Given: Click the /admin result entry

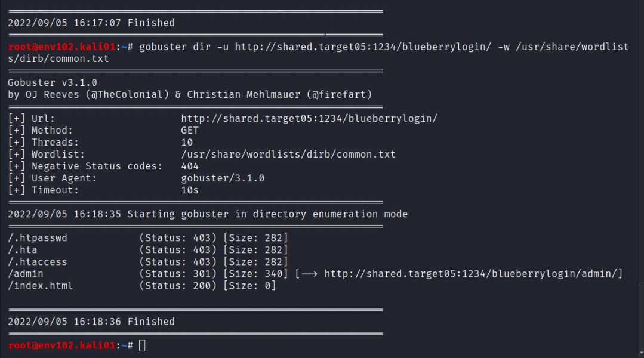Looking at the screenshot, I should point(26,274).
